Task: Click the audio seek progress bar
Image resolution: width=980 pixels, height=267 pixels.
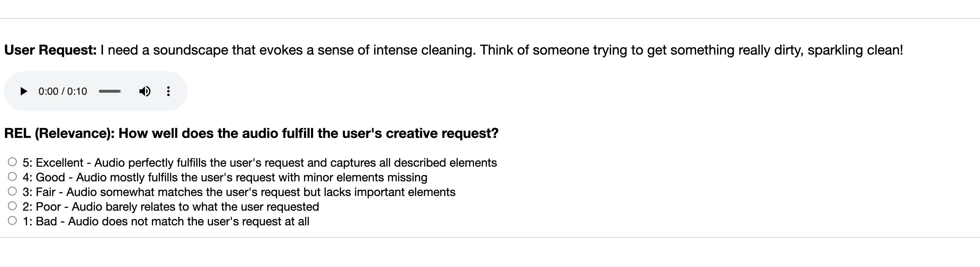Action: (110, 91)
